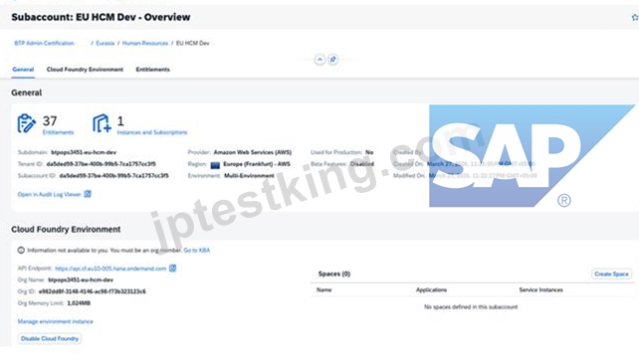The width and height of the screenshot is (639, 364).
Task: Collapse the header with the up chevron
Action: pyautogui.click(x=319, y=60)
